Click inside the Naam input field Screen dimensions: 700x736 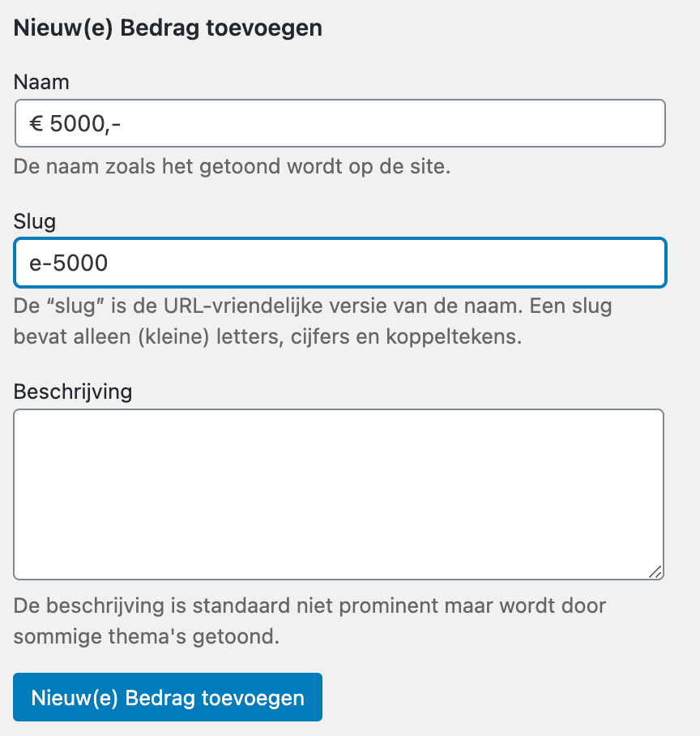(x=339, y=122)
